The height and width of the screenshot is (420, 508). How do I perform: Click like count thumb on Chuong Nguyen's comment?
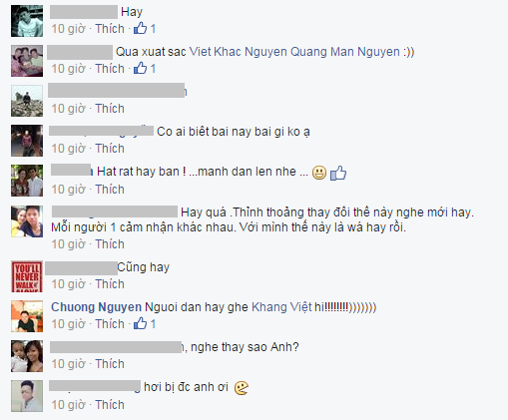(140, 324)
